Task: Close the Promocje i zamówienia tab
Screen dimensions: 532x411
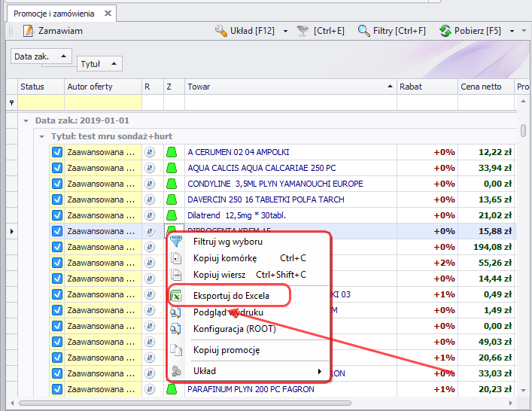Action: [x=108, y=14]
